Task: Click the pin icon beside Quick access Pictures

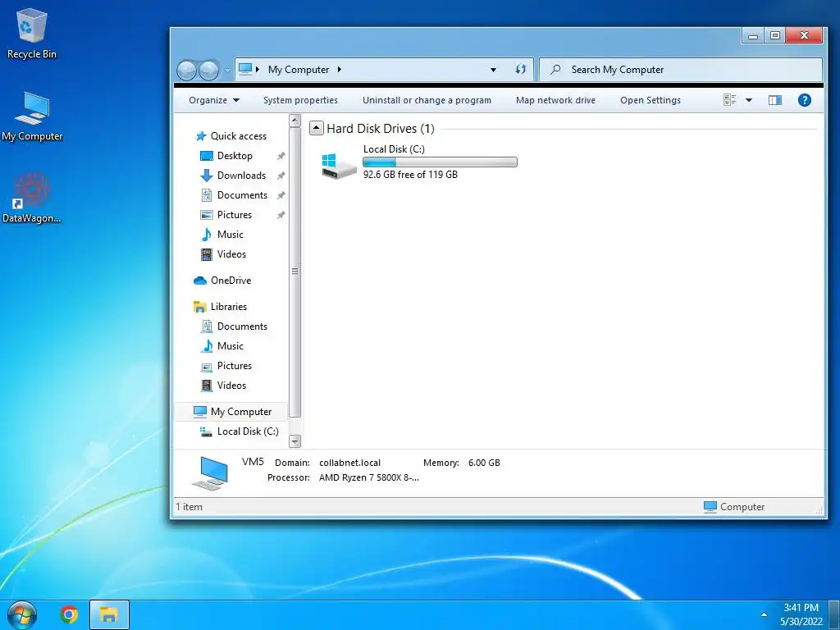Action: 281,215
